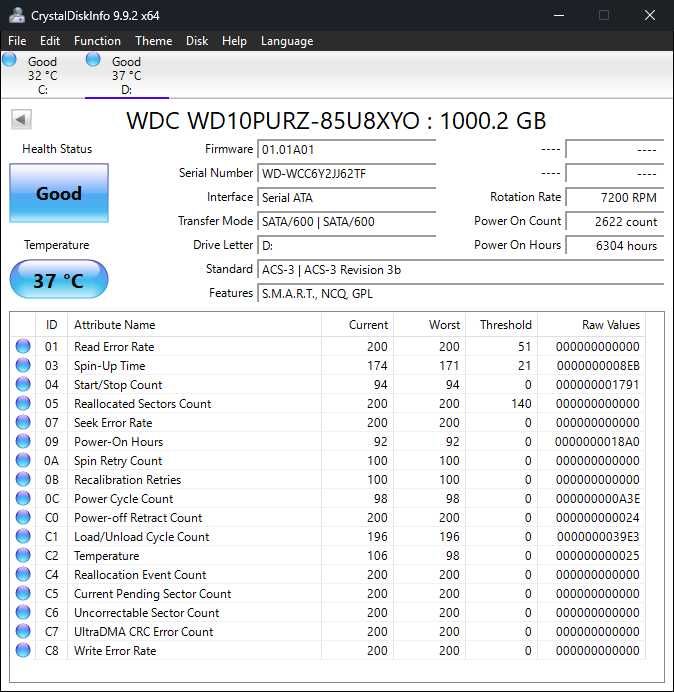Click the Attribute Name column header
674x692 pixels.
click(x=194, y=325)
